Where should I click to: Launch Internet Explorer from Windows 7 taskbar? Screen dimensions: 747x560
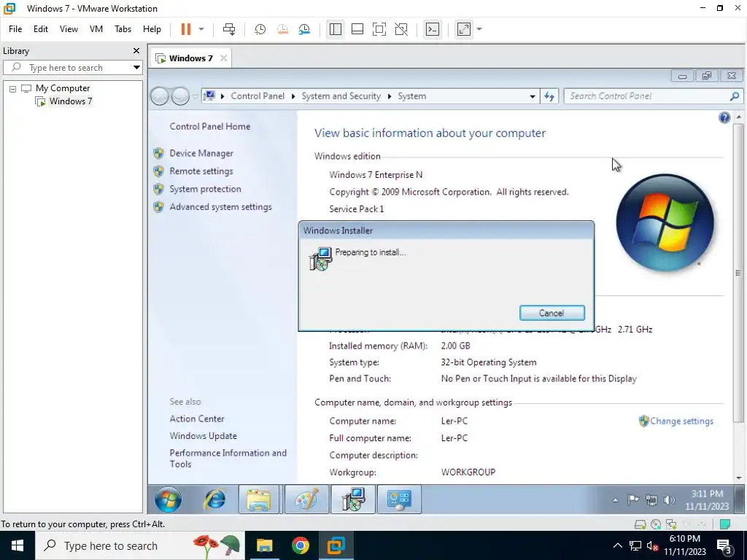215,500
